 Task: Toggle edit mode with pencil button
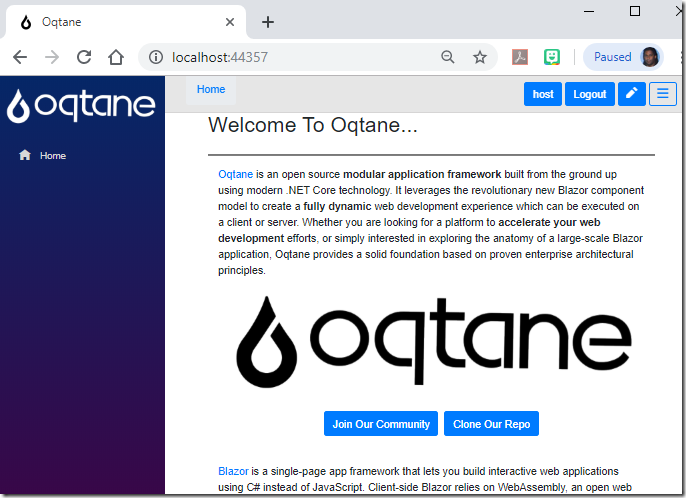[x=631, y=94]
